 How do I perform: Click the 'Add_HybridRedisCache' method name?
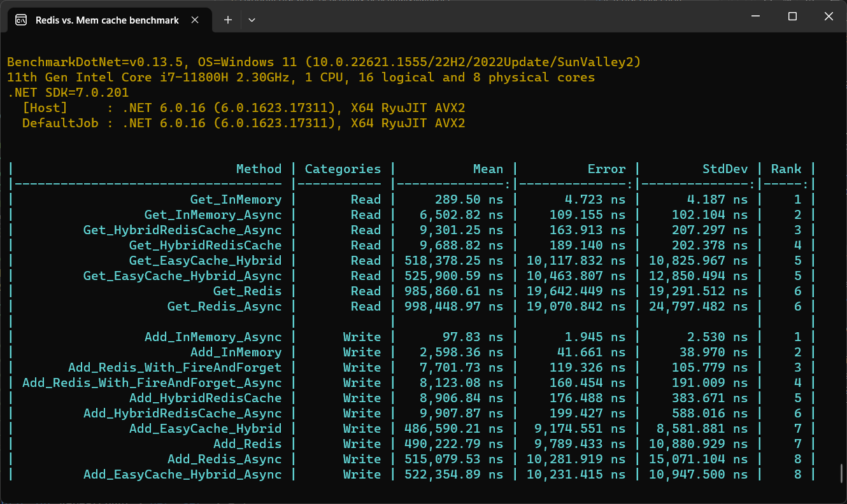tap(205, 398)
